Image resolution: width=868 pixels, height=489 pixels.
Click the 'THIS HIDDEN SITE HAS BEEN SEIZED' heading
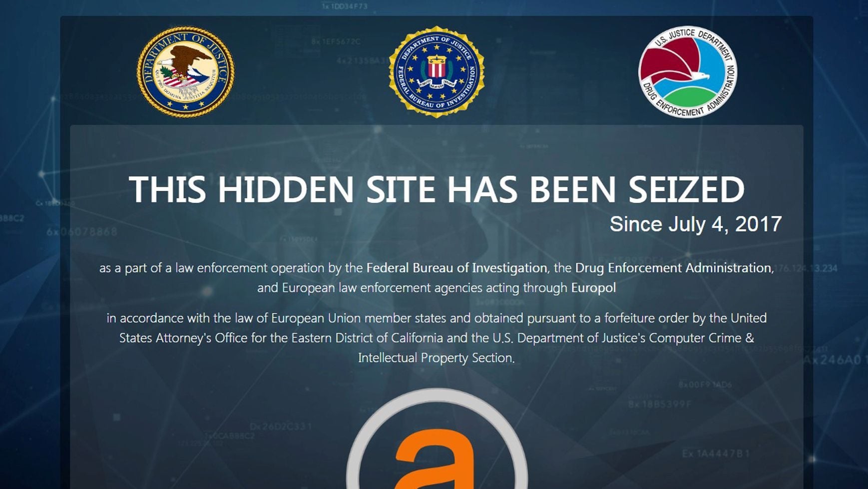coord(436,189)
